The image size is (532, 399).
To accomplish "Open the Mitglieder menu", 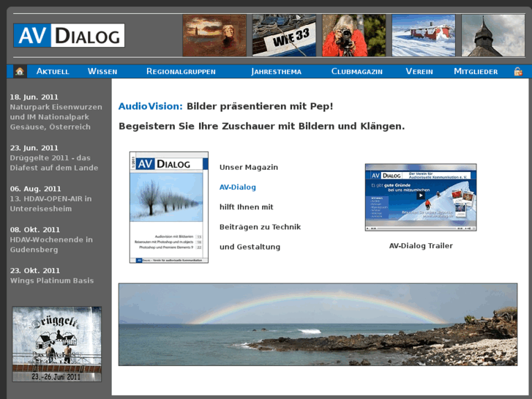I will pyautogui.click(x=476, y=71).
